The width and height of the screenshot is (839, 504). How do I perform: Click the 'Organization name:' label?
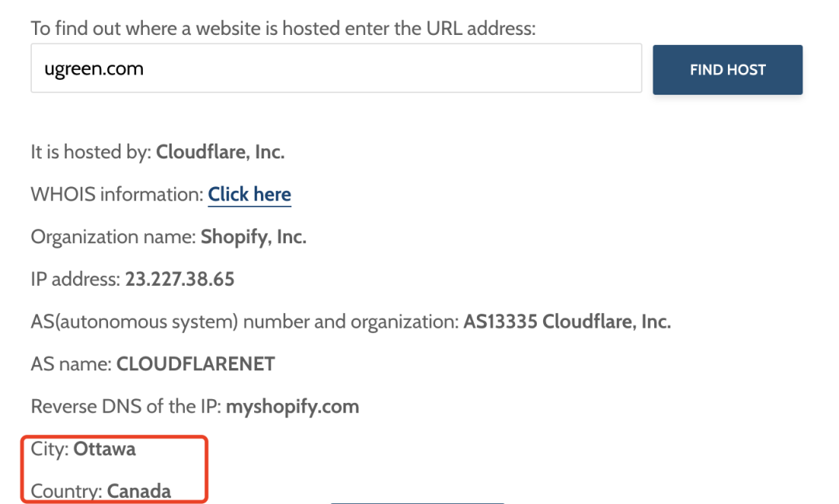point(113,237)
